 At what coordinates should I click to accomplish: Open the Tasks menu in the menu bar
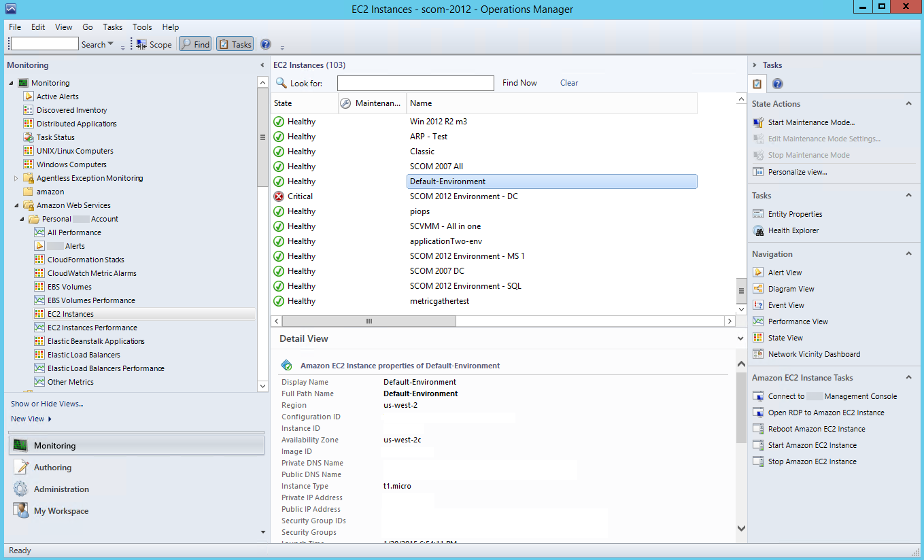(112, 27)
